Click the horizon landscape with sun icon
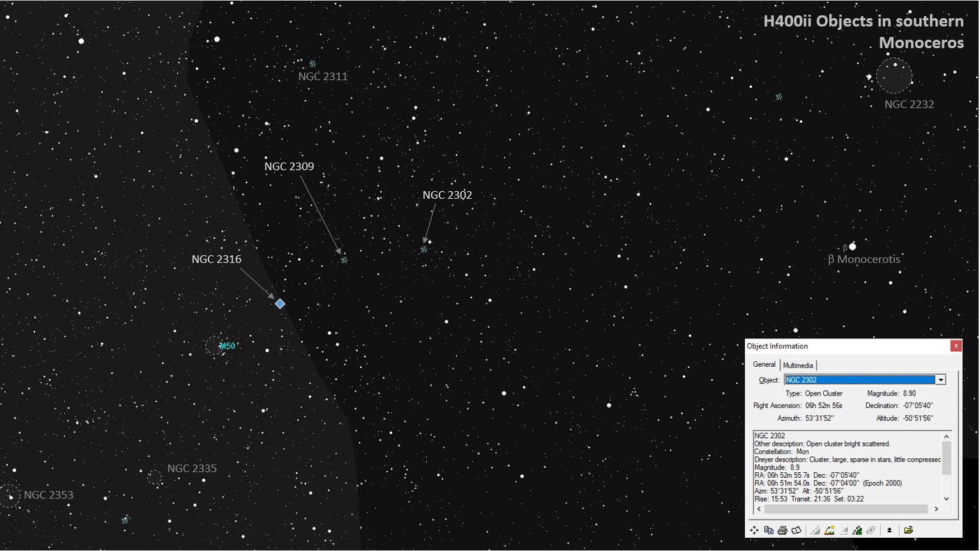The image size is (980, 551). tap(829, 530)
